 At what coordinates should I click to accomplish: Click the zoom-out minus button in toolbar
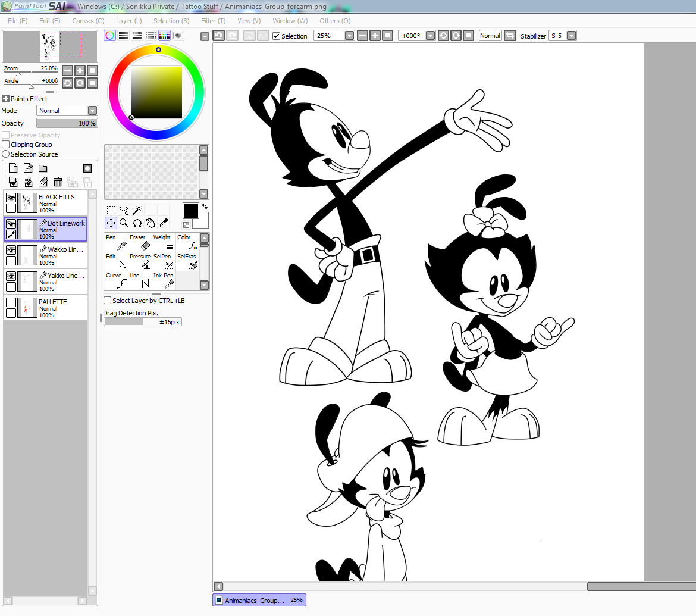[x=363, y=36]
